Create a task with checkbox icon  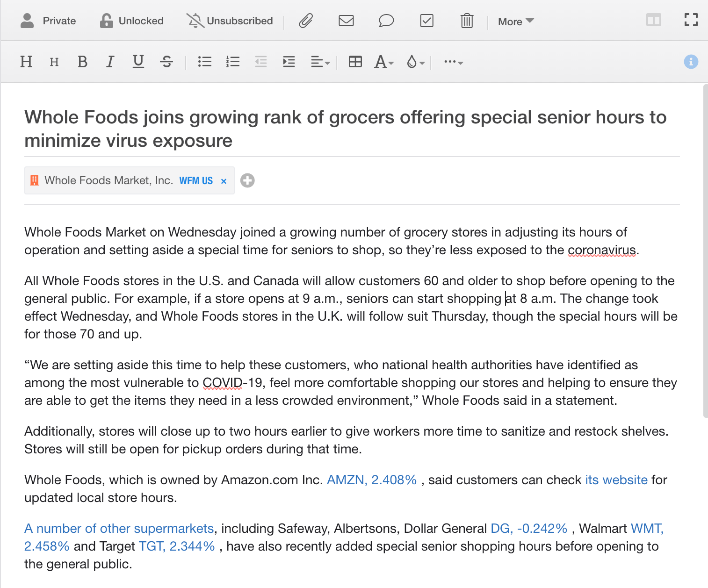click(x=427, y=21)
